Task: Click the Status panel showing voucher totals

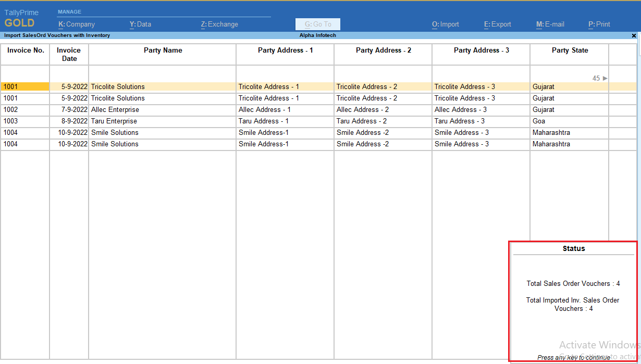Action: pos(573,292)
